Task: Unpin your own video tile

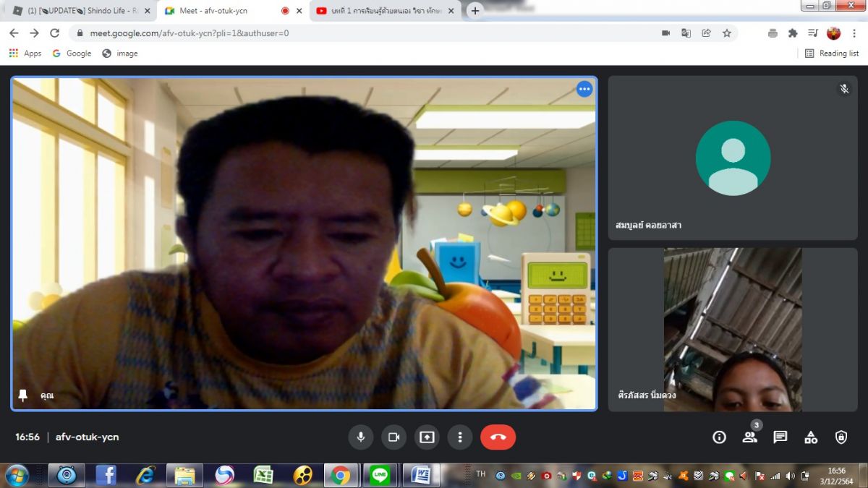Action: click(23, 395)
